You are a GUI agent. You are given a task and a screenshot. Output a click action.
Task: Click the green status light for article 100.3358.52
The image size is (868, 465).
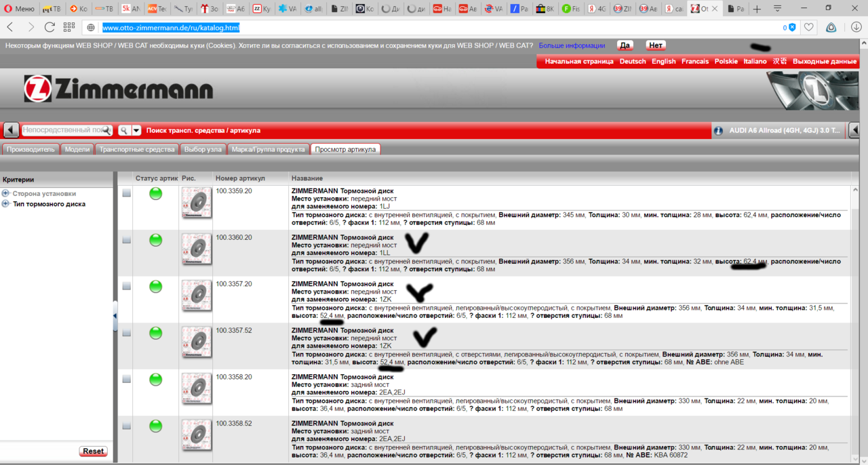pyautogui.click(x=155, y=426)
